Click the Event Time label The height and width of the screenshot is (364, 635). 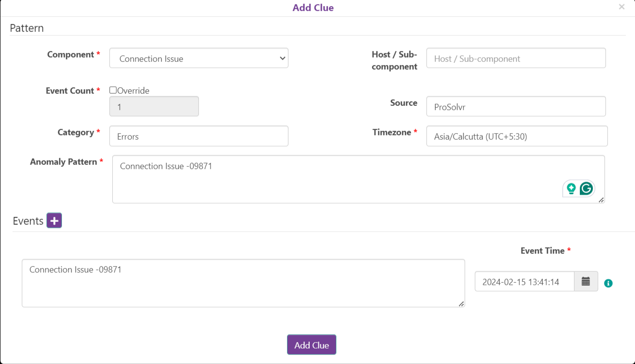click(543, 250)
